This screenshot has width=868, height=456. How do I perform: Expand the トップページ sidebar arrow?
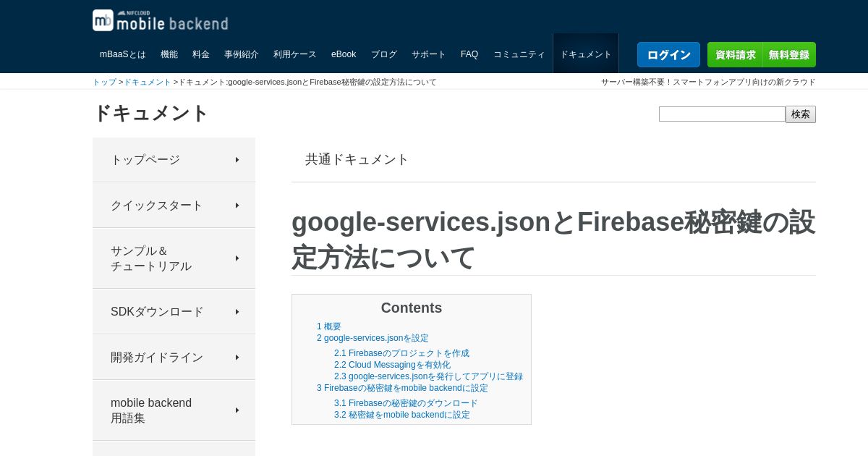tap(237, 160)
